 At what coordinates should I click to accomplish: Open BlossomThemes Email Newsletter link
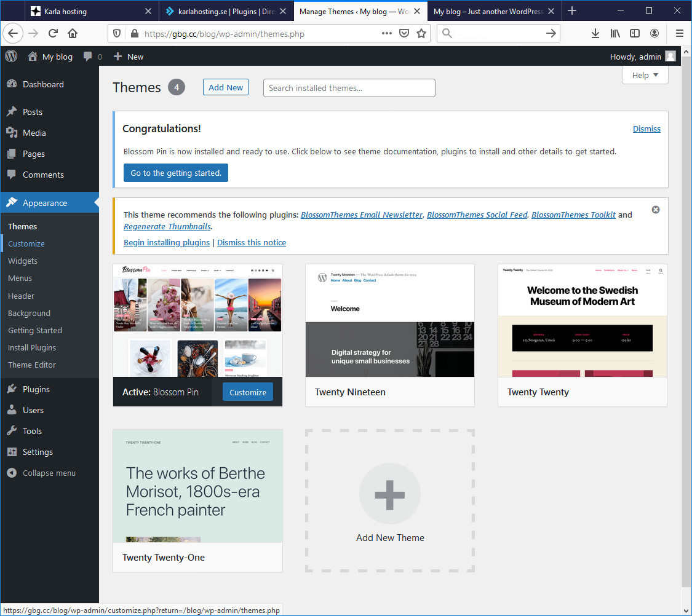(x=362, y=215)
